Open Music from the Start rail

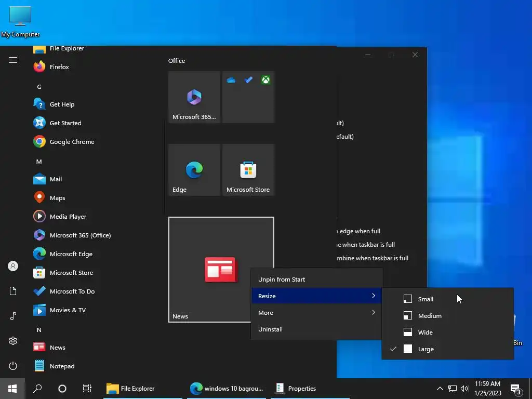(13, 316)
